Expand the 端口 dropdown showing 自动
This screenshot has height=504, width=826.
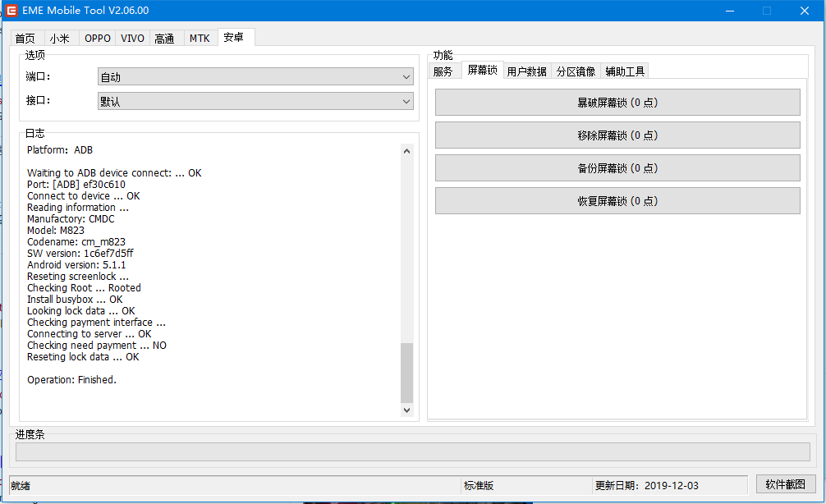click(255, 77)
